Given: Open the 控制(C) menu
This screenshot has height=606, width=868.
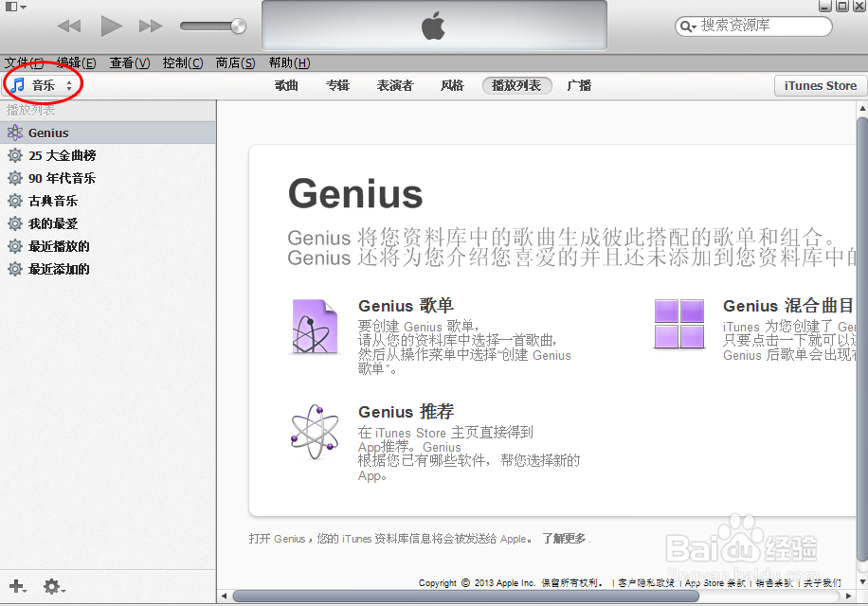Looking at the screenshot, I should point(183,63).
